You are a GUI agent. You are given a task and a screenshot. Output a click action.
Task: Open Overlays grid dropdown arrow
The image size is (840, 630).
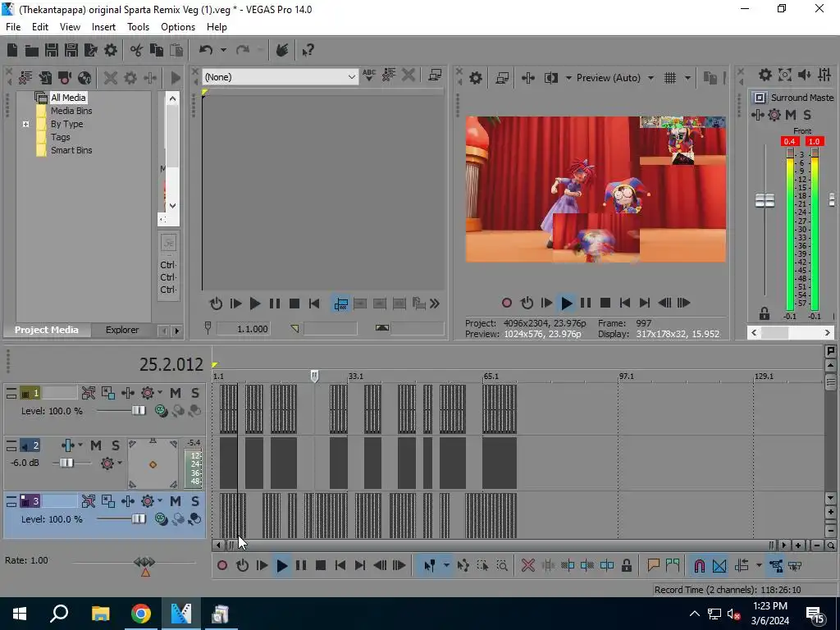click(687, 78)
